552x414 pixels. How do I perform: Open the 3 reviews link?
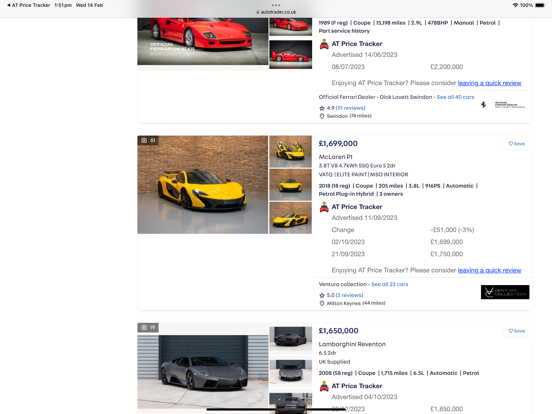pyautogui.click(x=349, y=295)
